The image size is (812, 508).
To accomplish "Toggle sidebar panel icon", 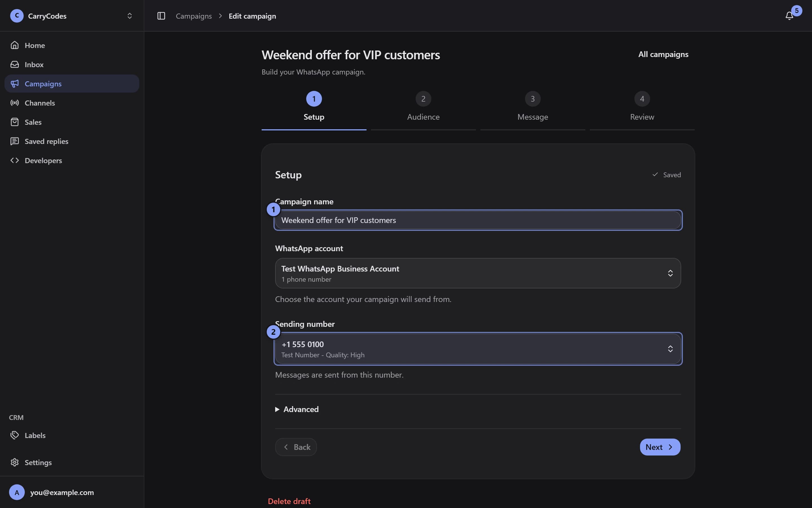I will [161, 16].
